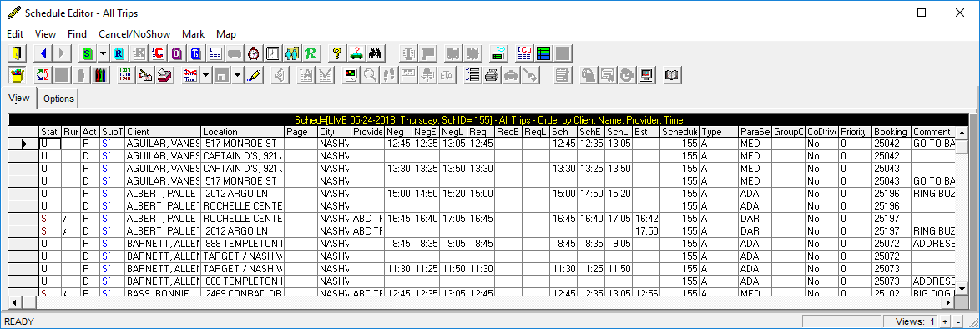Click the yellow pencil edit icon

[x=254, y=75]
